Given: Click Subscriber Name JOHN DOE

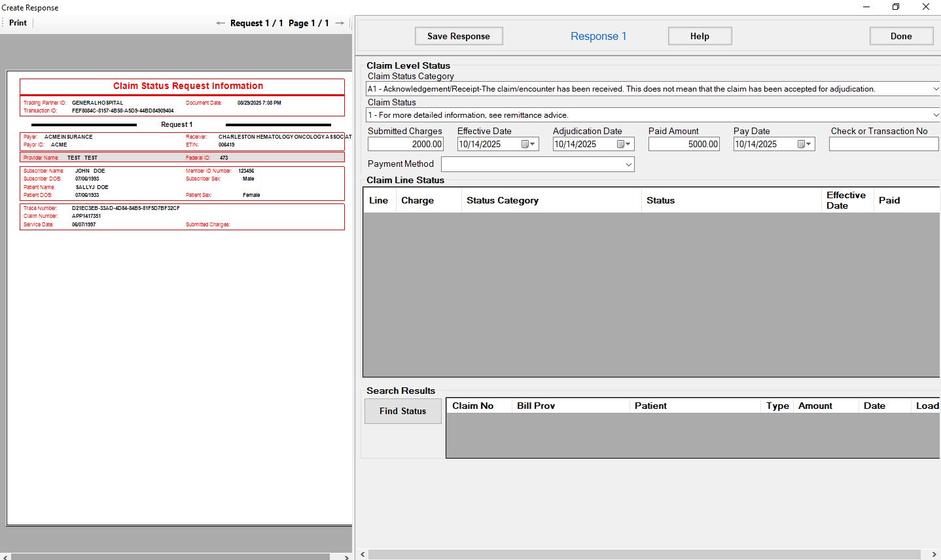Looking at the screenshot, I should tap(90, 171).
